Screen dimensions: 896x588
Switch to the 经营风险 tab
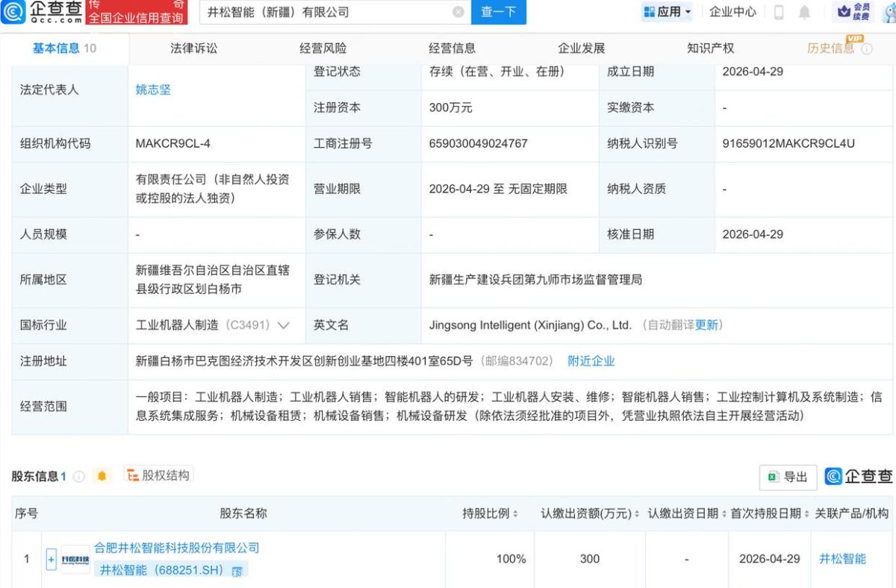(323, 49)
